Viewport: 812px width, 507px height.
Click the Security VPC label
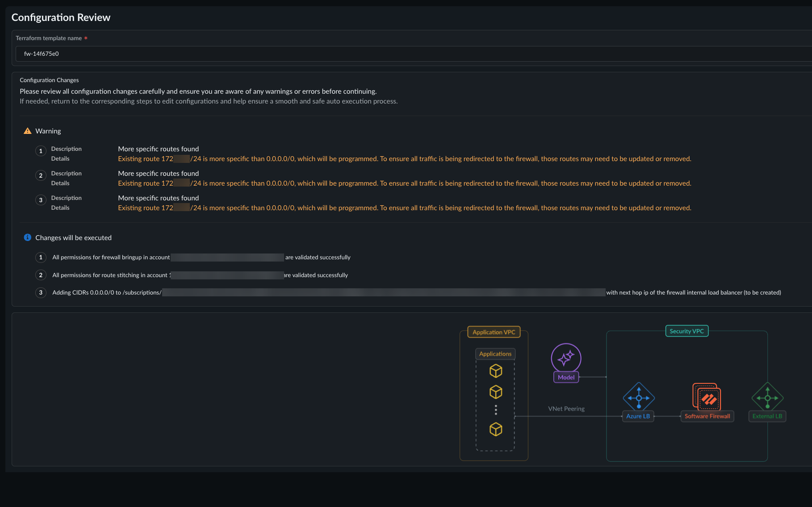point(686,331)
